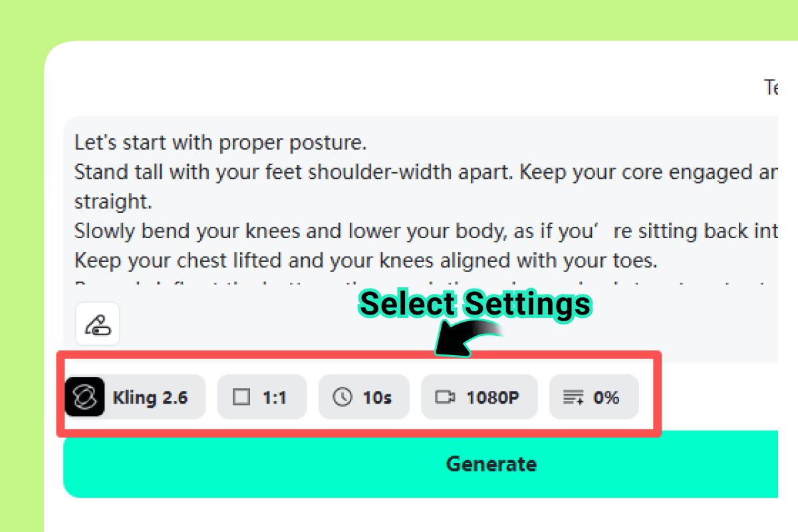Click the clock icon on the duration chip
The height and width of the screenshot is (532, 798).
[343, 397]
